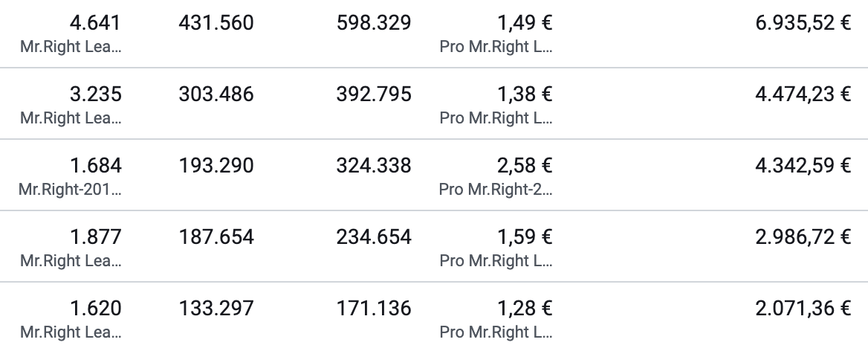Select the 598.329 cell

click(x=374, y=23)
